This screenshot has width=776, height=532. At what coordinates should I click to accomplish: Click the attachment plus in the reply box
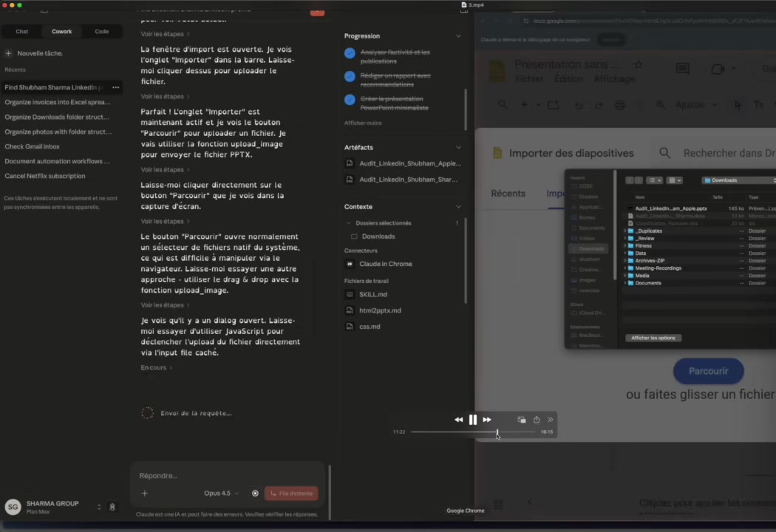click(144, 493)
